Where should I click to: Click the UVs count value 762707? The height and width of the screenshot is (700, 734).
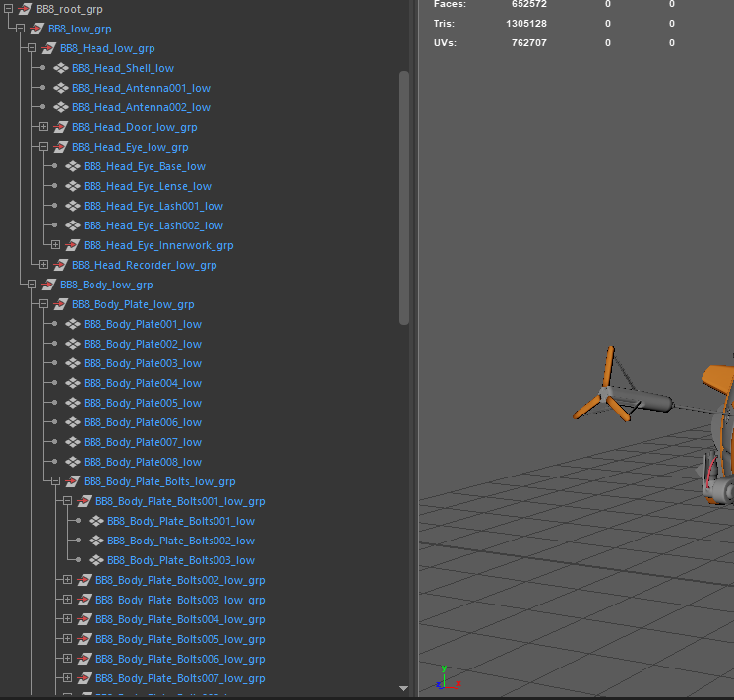pyautogui.click(x=529, y=43)
